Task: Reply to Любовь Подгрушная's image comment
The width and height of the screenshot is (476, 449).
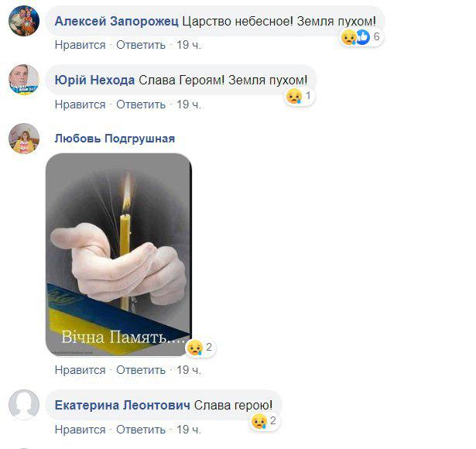Action: [141, 370]
